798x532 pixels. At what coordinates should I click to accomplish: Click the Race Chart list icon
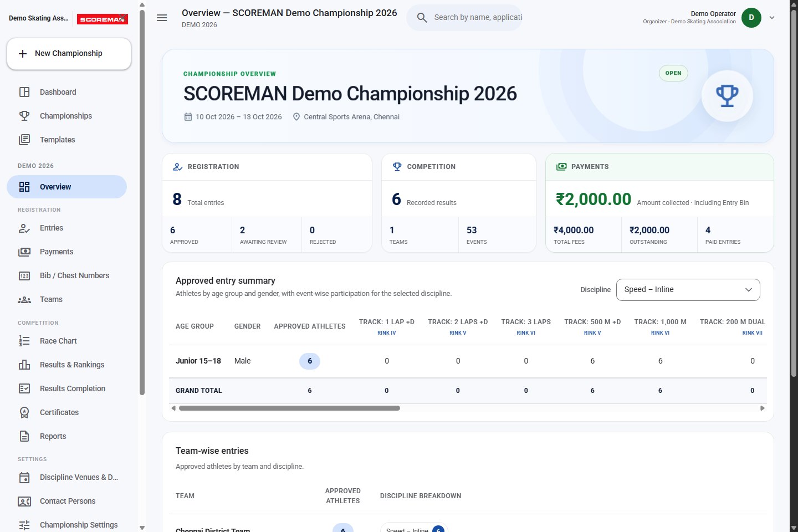point(24,341)
